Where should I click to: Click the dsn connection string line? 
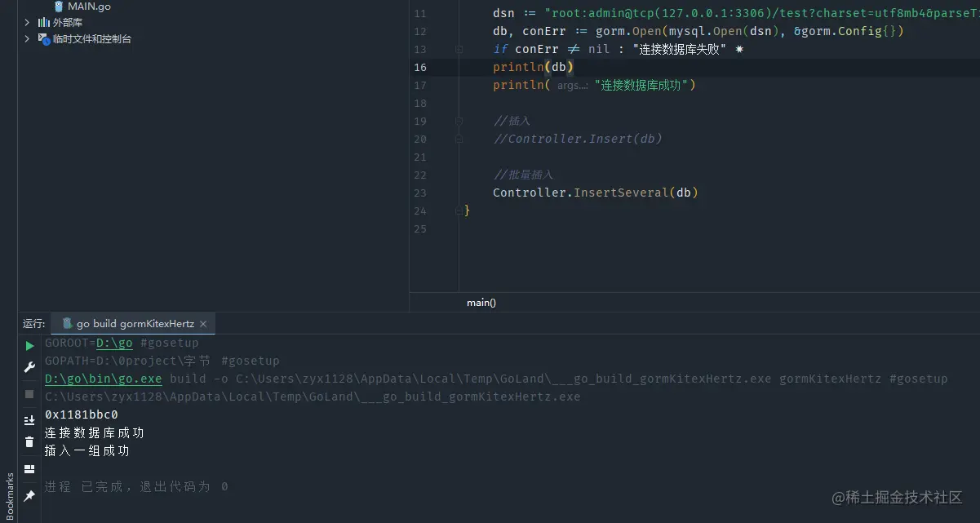coord(736,13)
